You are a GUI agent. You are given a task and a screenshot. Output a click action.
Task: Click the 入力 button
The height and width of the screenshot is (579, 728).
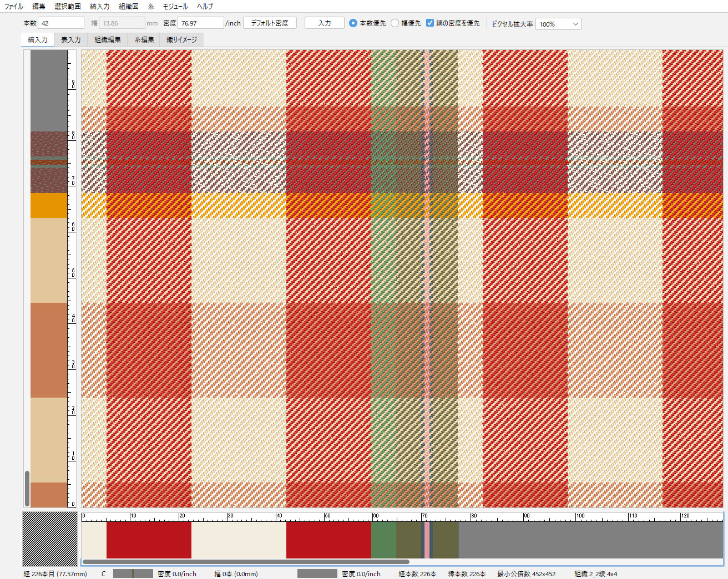[325, 23]
